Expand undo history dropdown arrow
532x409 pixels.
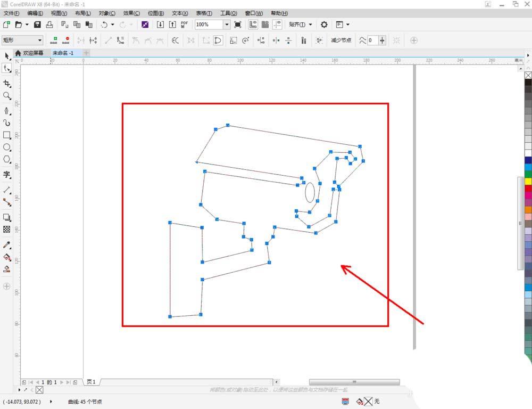[113, 24]
